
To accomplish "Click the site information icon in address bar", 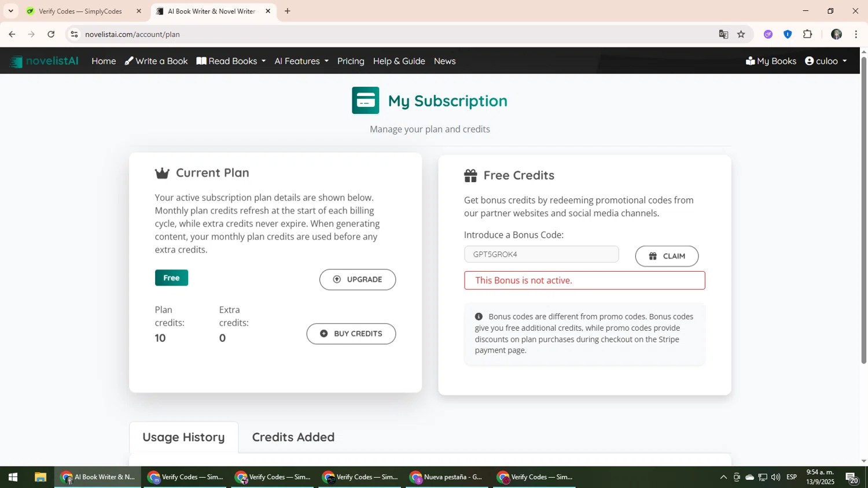I will tap(74, 34).
